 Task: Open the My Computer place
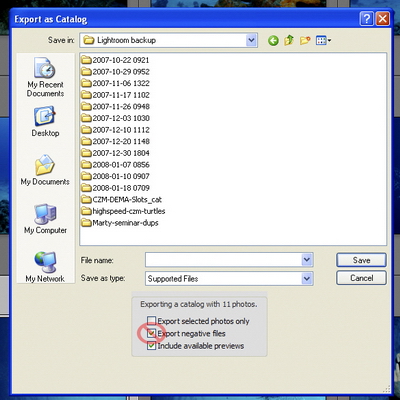coord(45,219)
